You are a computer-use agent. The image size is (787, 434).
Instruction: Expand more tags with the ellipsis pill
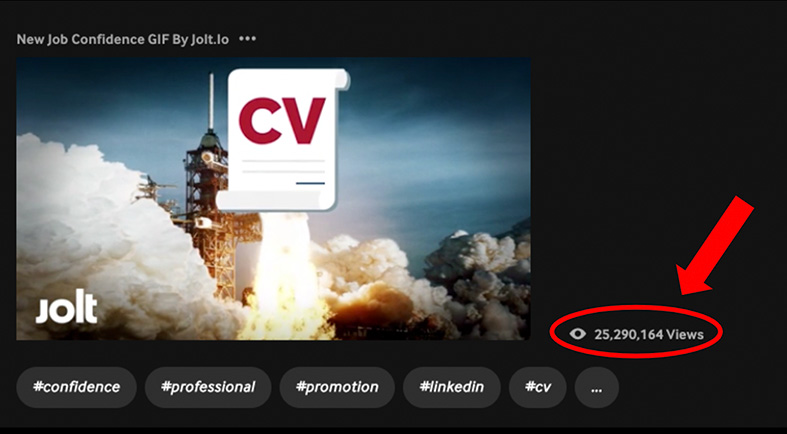pos(597,387)
